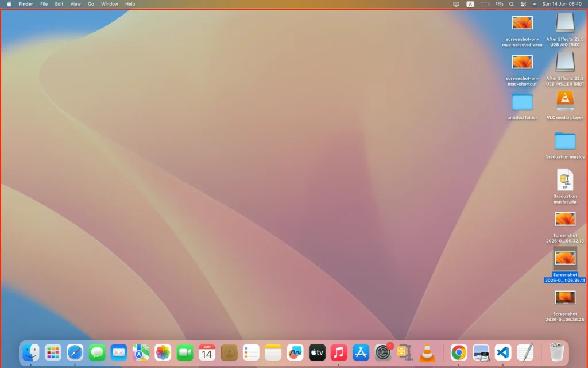Open the Apple TV app
Image resolution: width=588 pixels, height=368 pixels.
click(x=317, y=352)
